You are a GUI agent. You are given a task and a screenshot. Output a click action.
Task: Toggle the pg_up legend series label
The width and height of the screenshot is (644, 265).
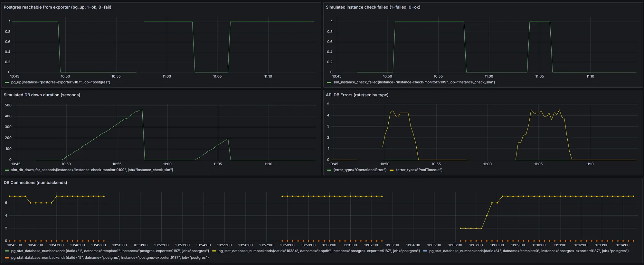pos(61,82)
